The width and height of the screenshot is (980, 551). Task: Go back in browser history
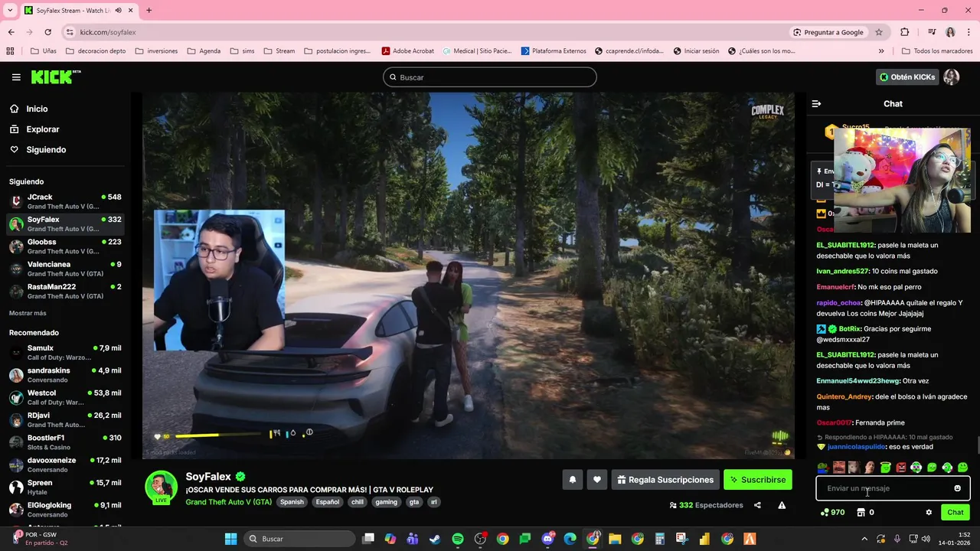point(11,32)
